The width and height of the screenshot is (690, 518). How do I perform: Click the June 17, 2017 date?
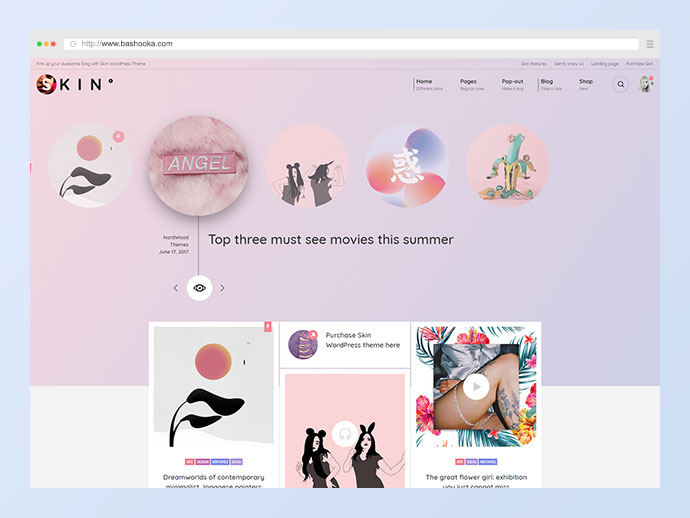pyautogui.click(x=173, y=252)
